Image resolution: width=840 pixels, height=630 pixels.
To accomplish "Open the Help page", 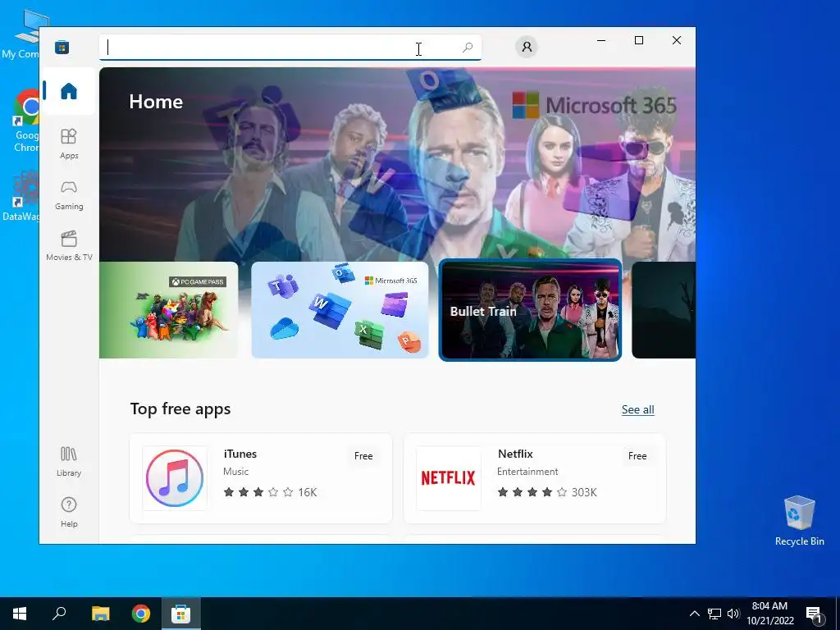I will point(69,512).
